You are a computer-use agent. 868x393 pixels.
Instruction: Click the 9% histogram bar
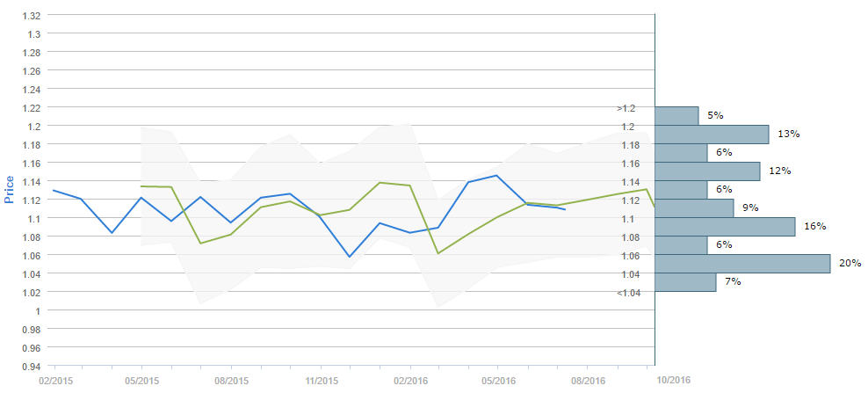click(694, 207)
